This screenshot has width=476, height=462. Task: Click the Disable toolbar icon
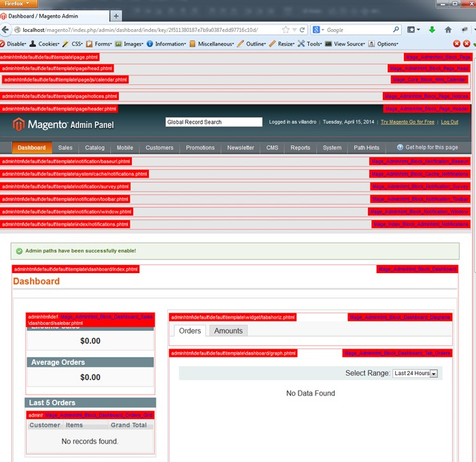(3, 43)
